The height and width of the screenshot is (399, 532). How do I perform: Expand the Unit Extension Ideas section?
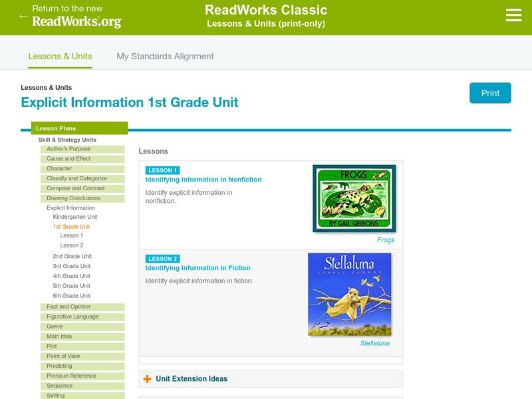tap(271, 378)
